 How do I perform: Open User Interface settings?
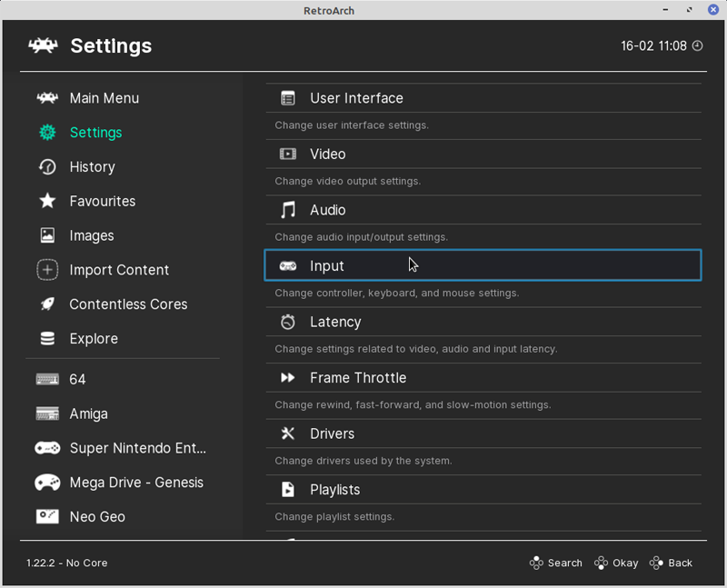point(483,98)
